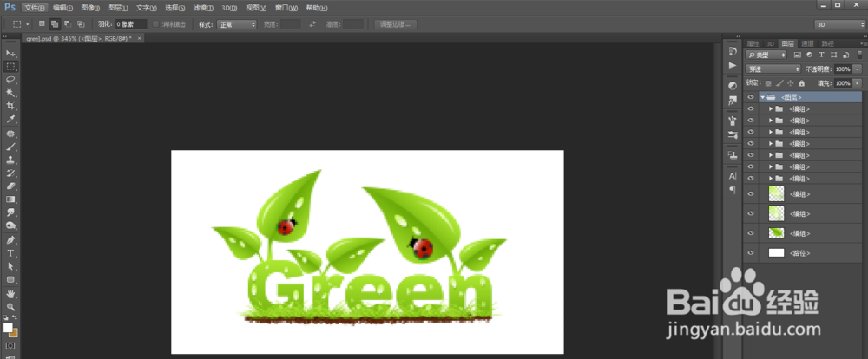Switch to the 通道 tab

pos(807,43)
